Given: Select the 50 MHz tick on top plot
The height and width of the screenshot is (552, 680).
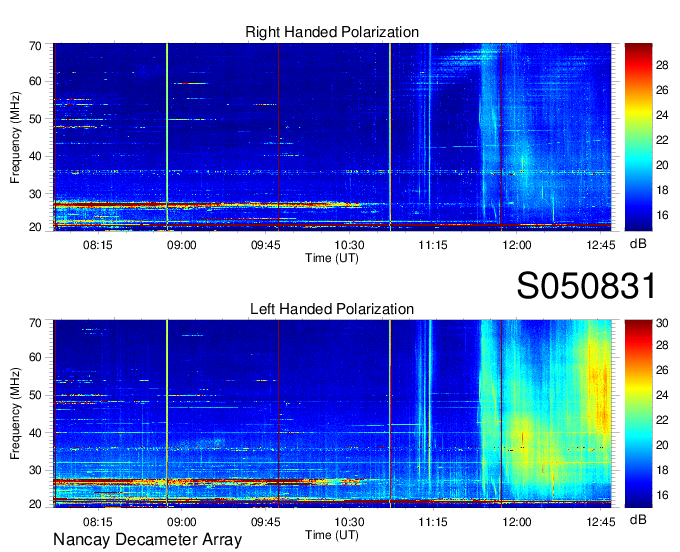Looking at the screenshot, I should point(35,119).
